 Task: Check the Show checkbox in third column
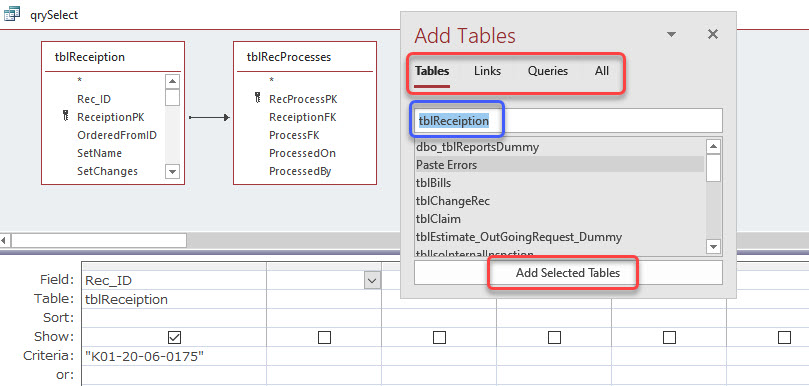tap(439, 337)
